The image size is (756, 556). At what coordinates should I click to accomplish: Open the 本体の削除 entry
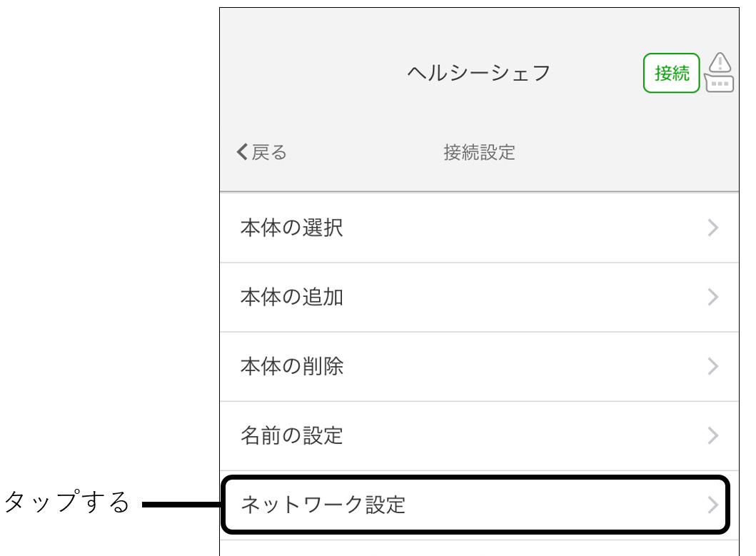click(x=292, y=366)
